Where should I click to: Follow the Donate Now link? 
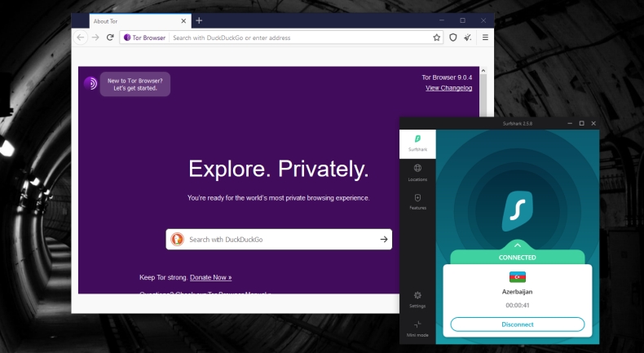coord(210,277)
